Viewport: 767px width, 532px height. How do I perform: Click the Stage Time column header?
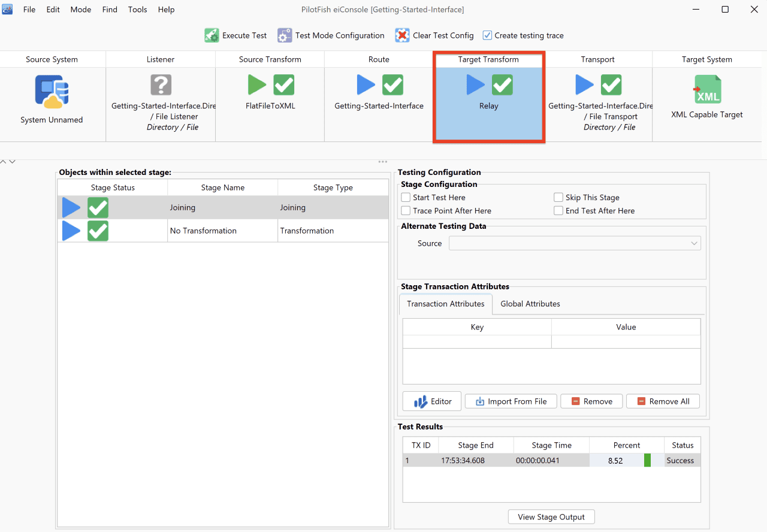tap(551, 445)
